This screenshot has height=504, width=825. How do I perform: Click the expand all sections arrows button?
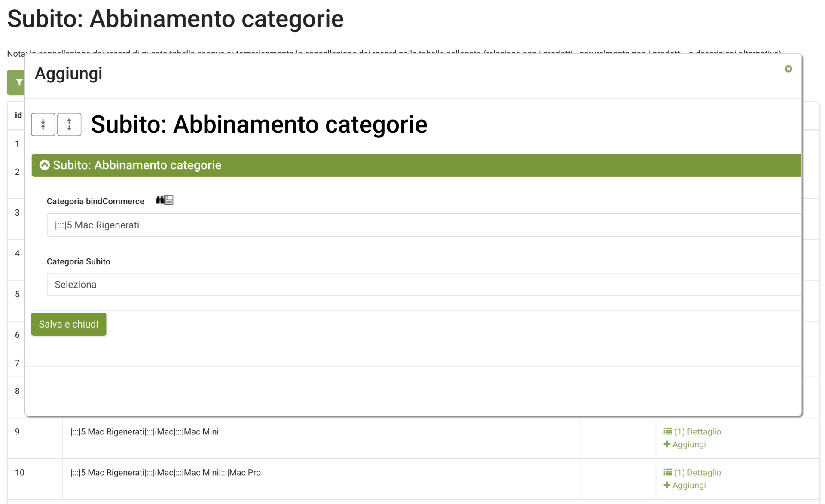(69, 124)
